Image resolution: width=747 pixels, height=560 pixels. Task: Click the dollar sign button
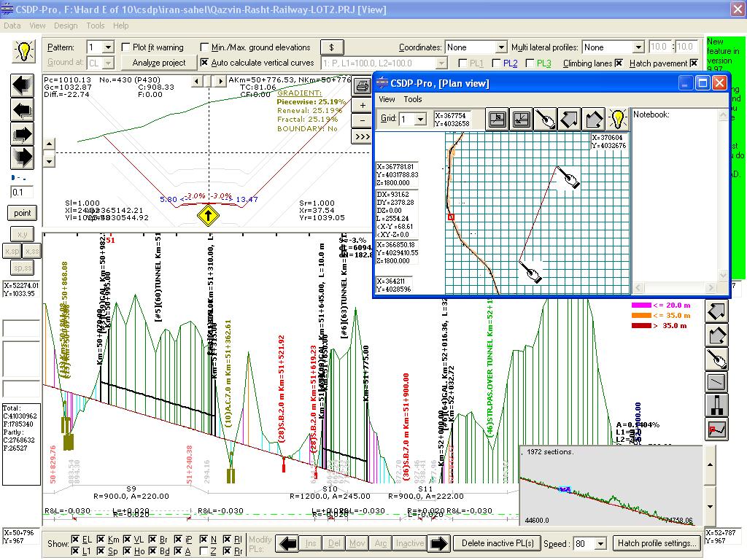point(332,47)
